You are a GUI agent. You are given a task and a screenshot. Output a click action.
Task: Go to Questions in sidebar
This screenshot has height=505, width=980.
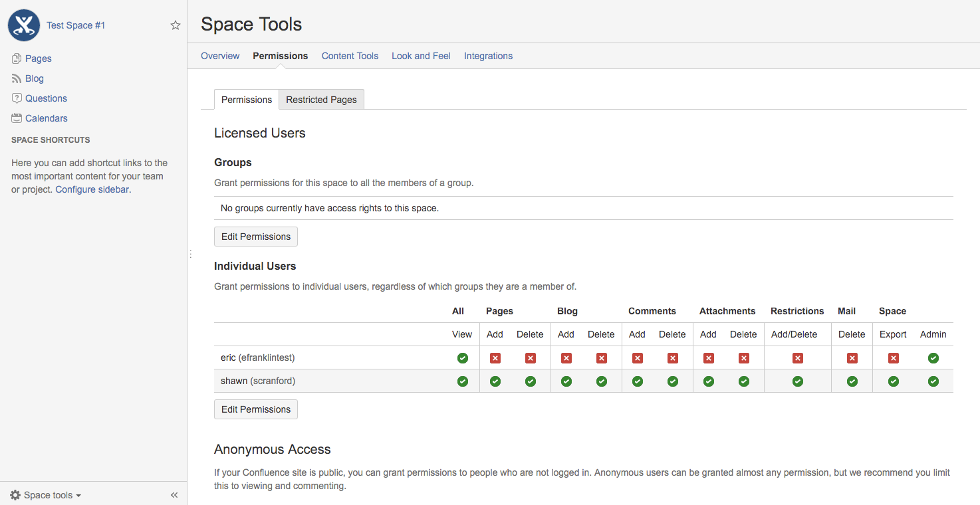46,98
